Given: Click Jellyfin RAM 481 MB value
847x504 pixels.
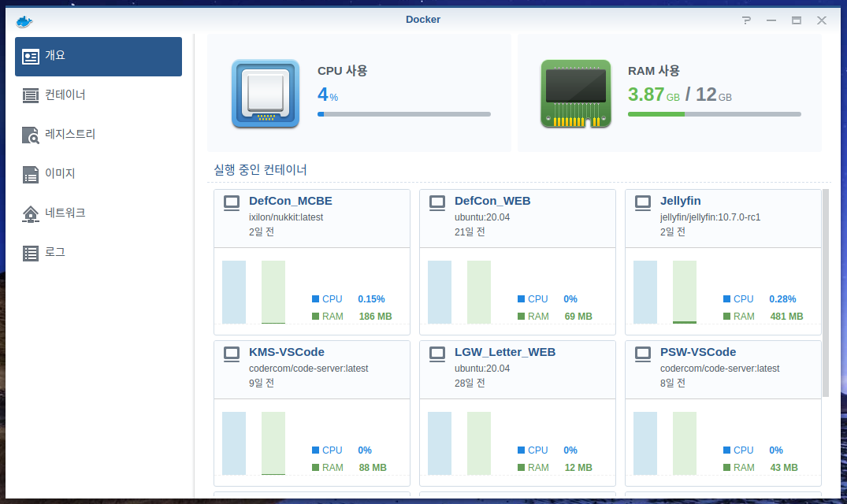Looking at the screenshot, I should coord(786,317).
